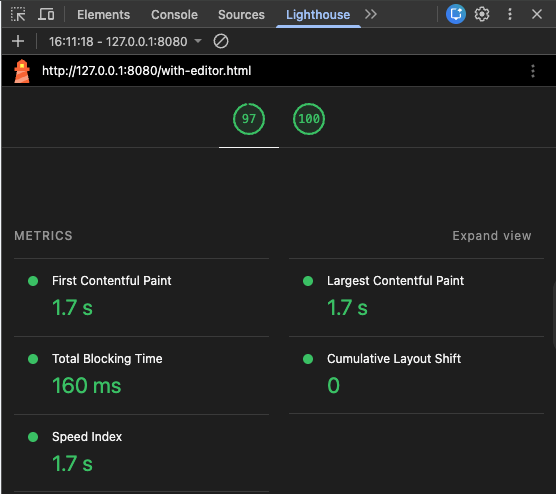Toggle the device toolbar icon
556x494 pixels.
click(x=46, y=15)
